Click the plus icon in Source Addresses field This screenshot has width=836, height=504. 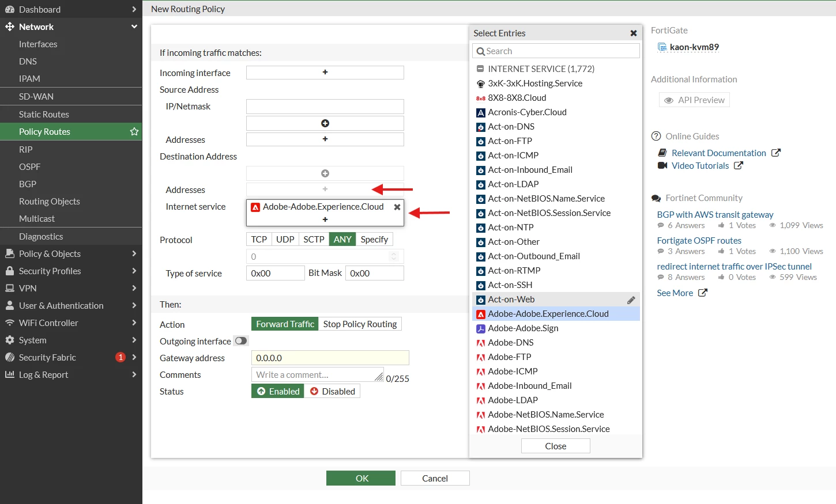tap(325, 139)
